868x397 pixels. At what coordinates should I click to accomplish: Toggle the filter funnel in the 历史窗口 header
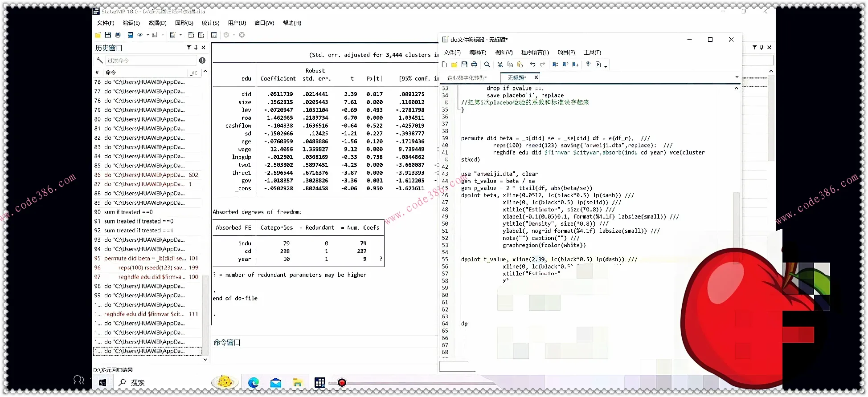189,48
